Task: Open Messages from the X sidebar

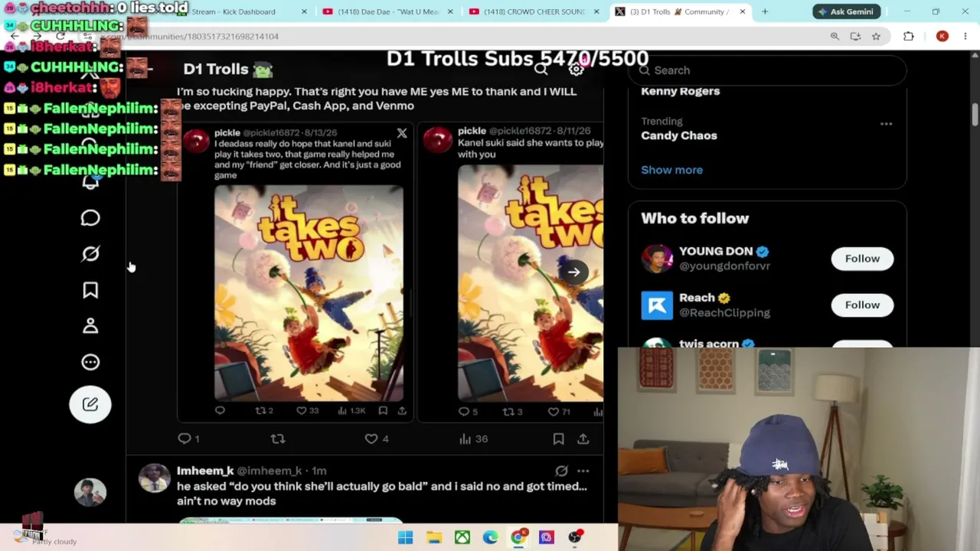Action: pos(90,218)
